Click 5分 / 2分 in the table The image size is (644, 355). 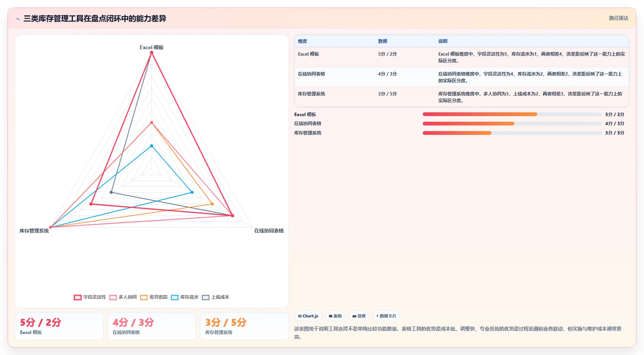click(x=387, y=54)
